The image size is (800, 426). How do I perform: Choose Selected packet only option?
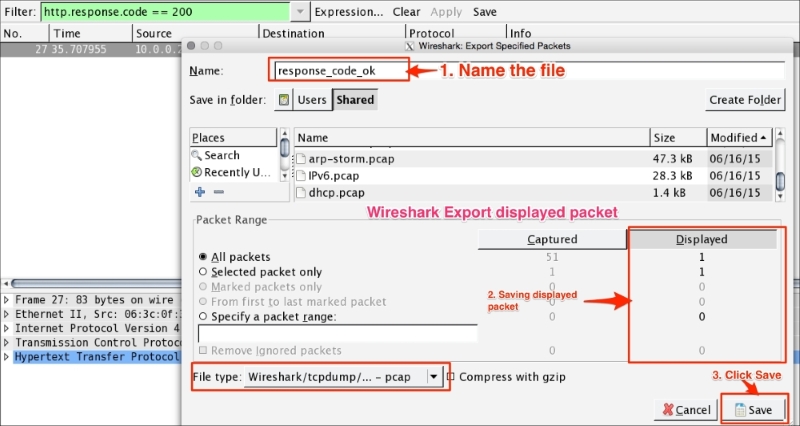coord(203,271)
